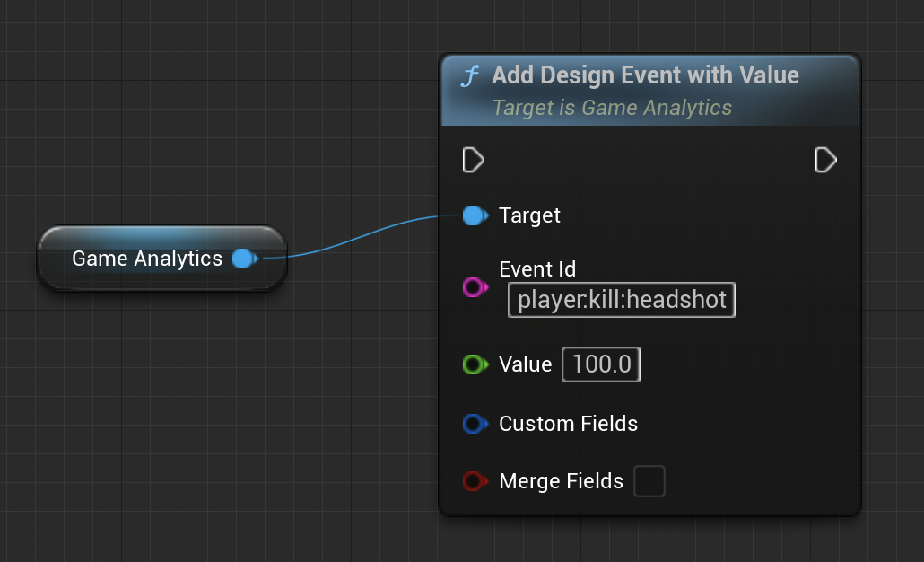
Task: Click the white execution output pin
Action: (x=825, y=161)
